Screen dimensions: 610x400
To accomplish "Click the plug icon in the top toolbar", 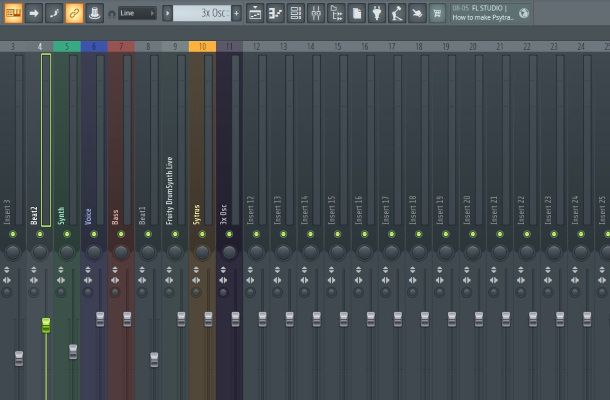I will click(x=376, y=13).
